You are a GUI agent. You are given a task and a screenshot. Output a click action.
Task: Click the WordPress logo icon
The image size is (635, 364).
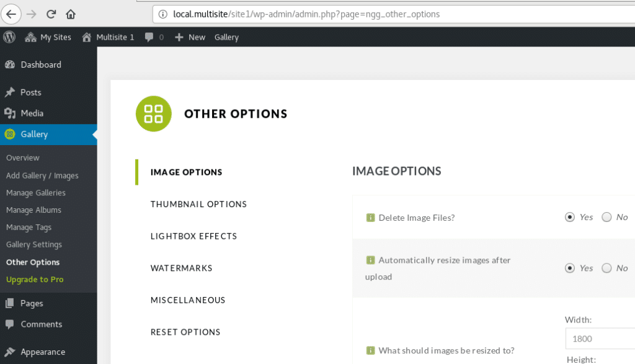click(x=9, y=37)
